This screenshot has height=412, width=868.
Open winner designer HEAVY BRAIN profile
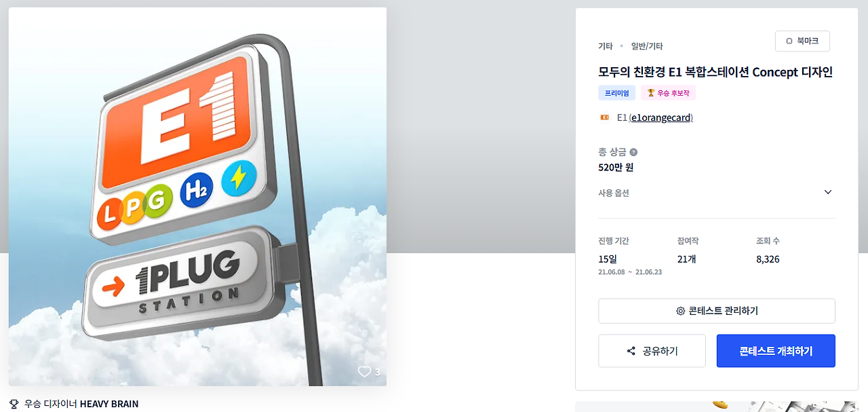pos(109,404)
